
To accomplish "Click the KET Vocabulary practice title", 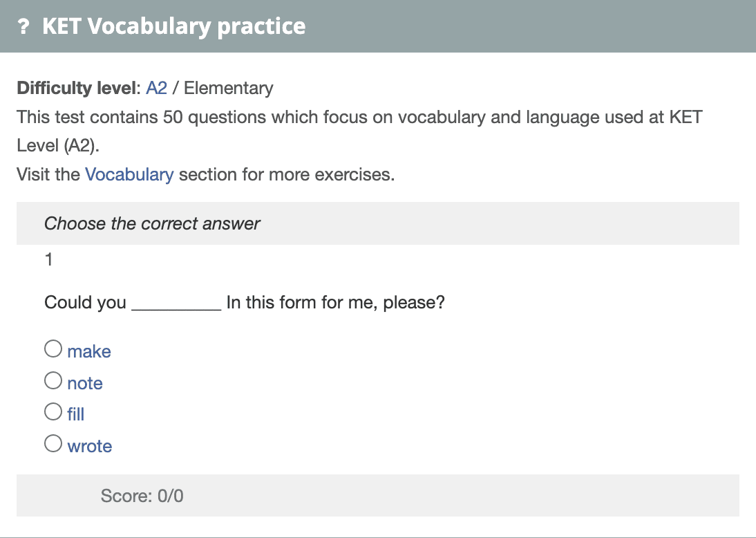I will (x=173, y=26).
